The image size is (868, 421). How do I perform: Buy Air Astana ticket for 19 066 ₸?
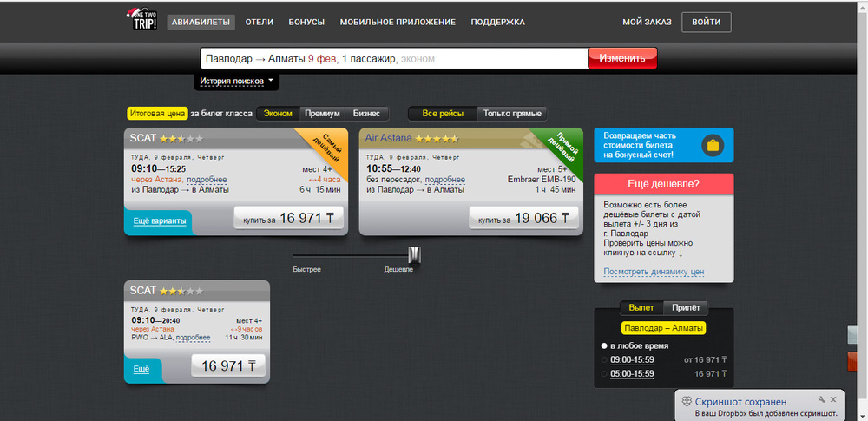tap(523, 218)
